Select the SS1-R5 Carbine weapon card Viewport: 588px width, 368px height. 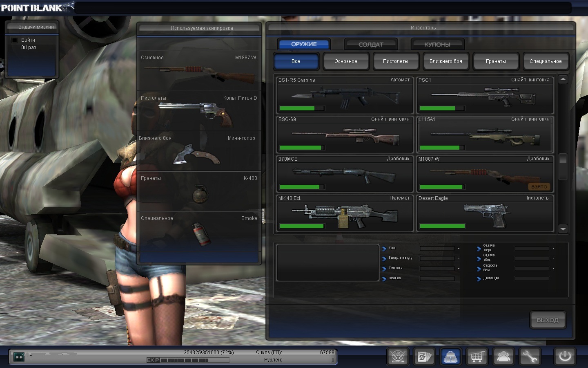click(x=345, y=95)
